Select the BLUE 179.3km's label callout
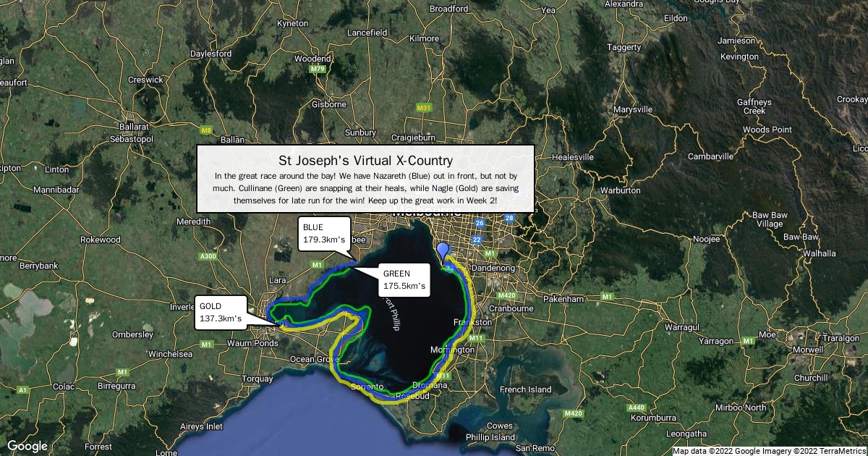The height and width of the screenshot is (456, 868). (323, 233)
